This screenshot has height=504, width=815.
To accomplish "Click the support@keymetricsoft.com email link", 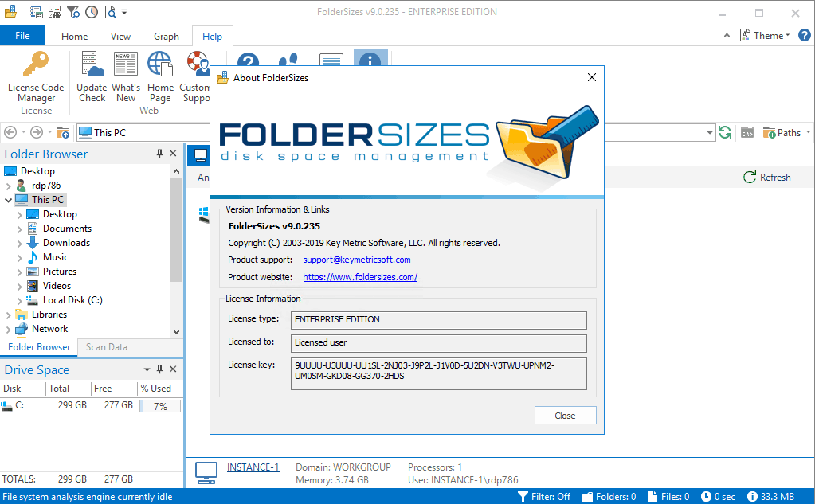I will coord(357,260).
